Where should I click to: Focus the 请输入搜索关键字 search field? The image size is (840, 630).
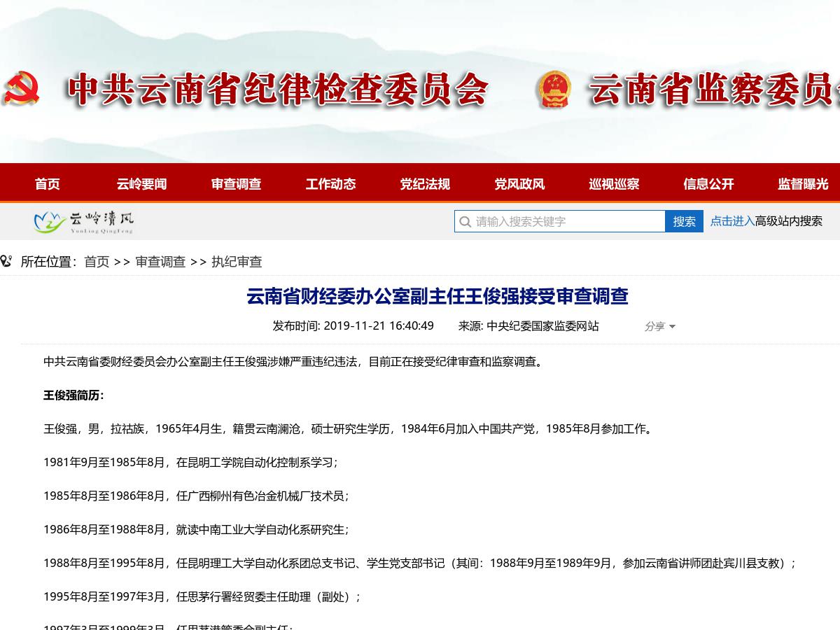coord(567,222)
